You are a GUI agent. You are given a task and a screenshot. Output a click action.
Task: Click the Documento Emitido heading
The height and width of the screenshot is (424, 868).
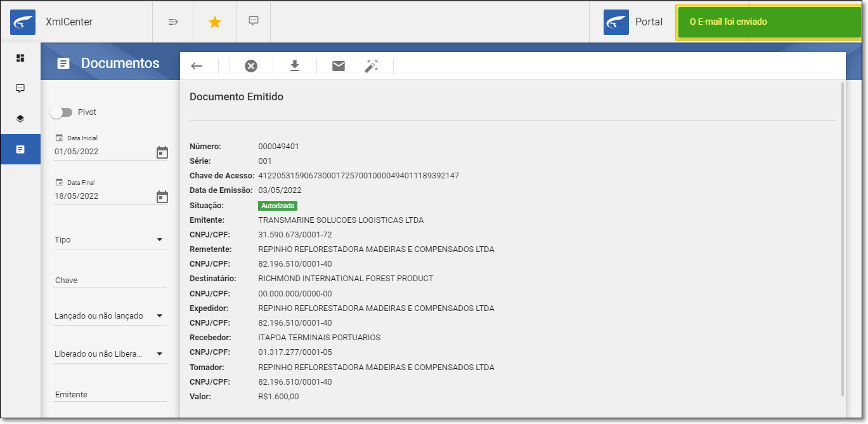tap(236, 97)
